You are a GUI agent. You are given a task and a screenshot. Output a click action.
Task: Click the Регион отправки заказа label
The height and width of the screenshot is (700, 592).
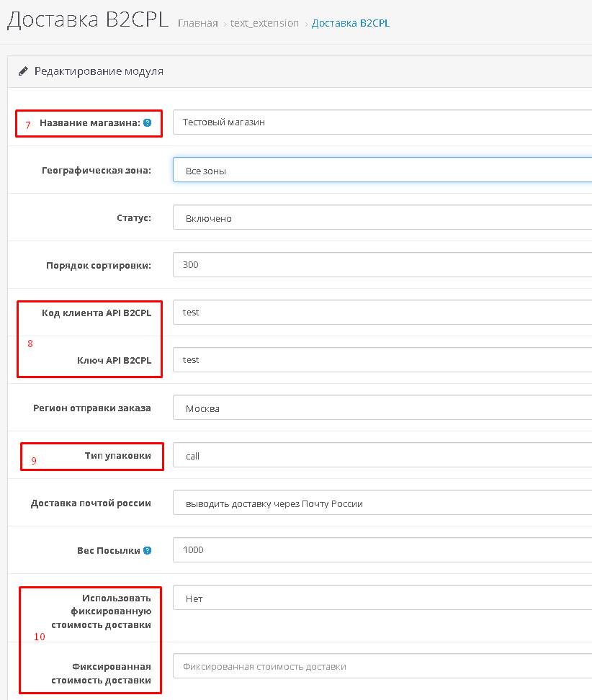pyautogui.click(x=92, y=408)
